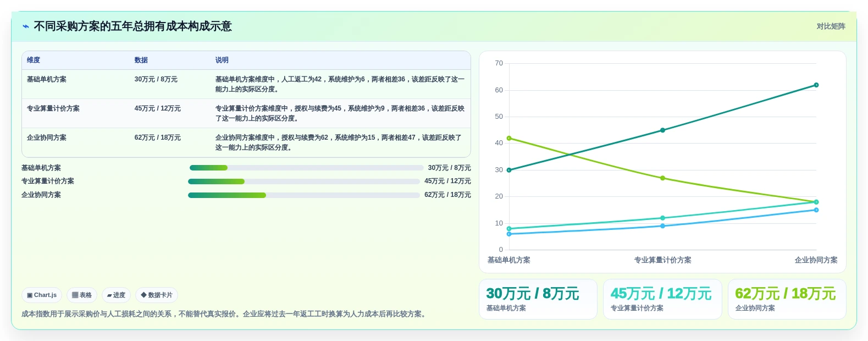Click the lime green data point at 42

point(509,138)
